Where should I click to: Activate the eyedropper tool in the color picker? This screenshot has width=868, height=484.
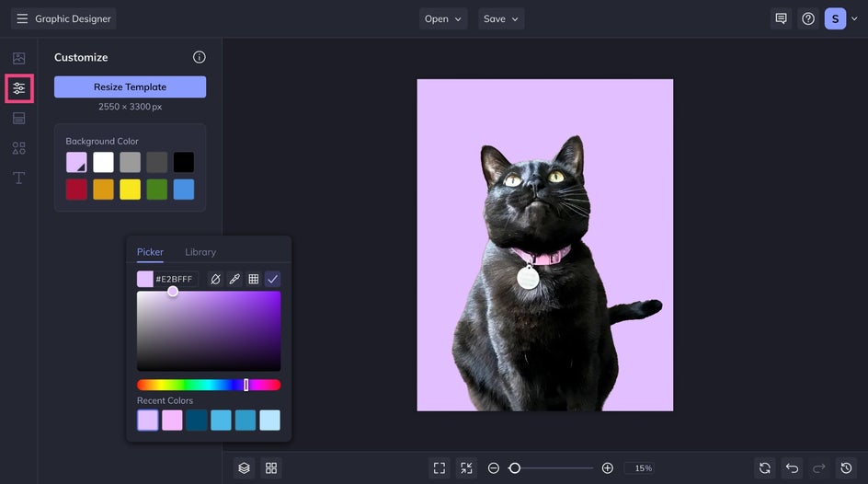coord(234,279)
